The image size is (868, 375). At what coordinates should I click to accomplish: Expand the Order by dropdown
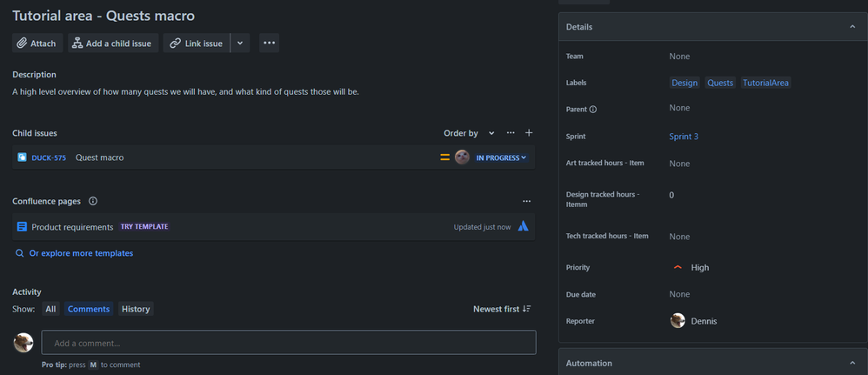point(469,133)
